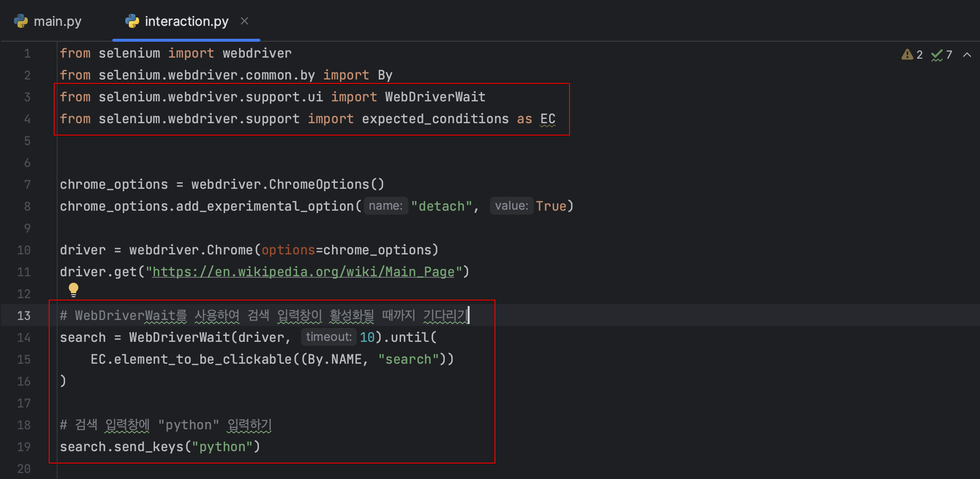Screen dimensions: 980x479
Task: Click the closing parenthesis on line 16
Action: click(x=63, y=381)
